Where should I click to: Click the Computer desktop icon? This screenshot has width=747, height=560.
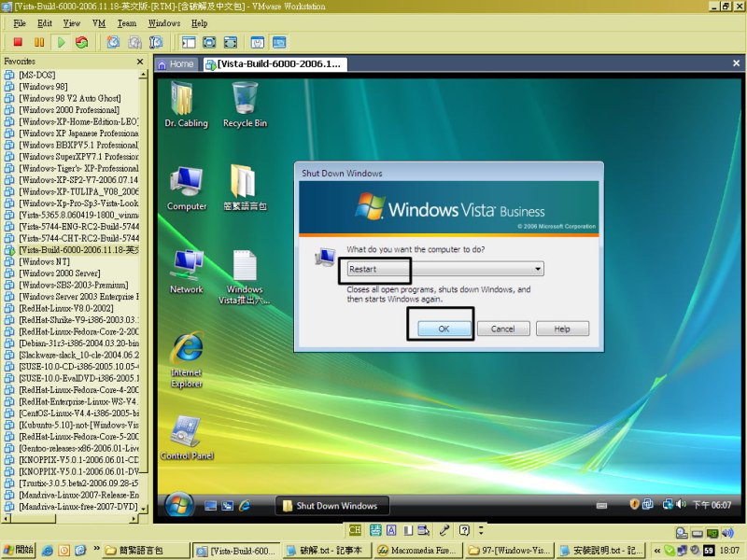click(x=187, y=189)
